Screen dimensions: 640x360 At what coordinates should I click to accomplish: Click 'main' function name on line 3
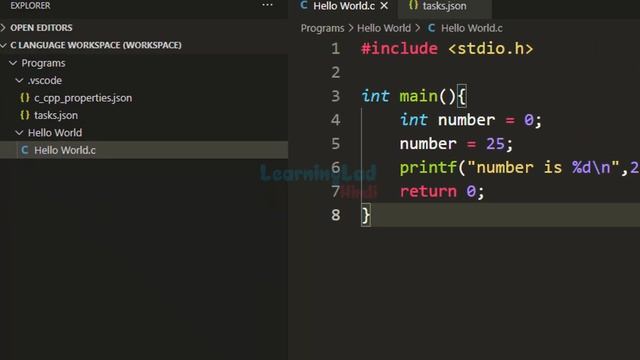[x=418, y=96]
